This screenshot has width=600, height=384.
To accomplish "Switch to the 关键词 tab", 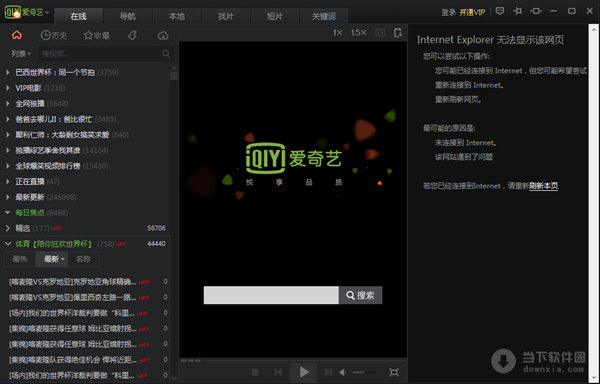I will tap(324, 16).
